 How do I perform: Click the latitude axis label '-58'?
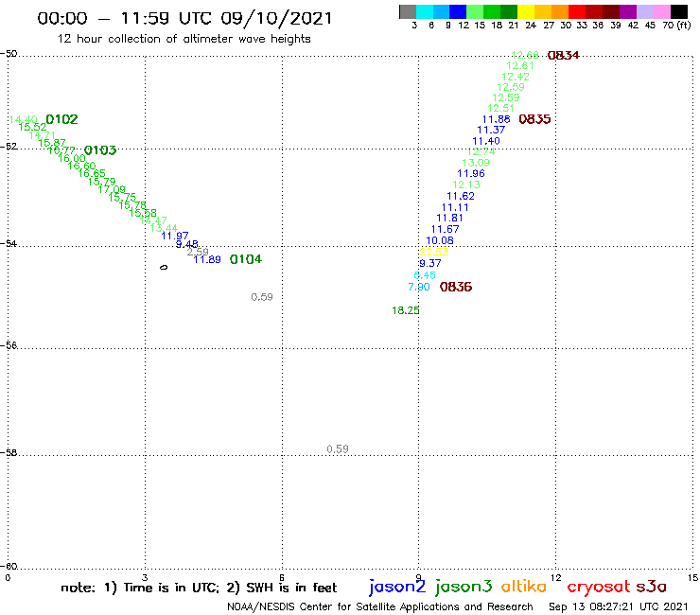point(9,452)
